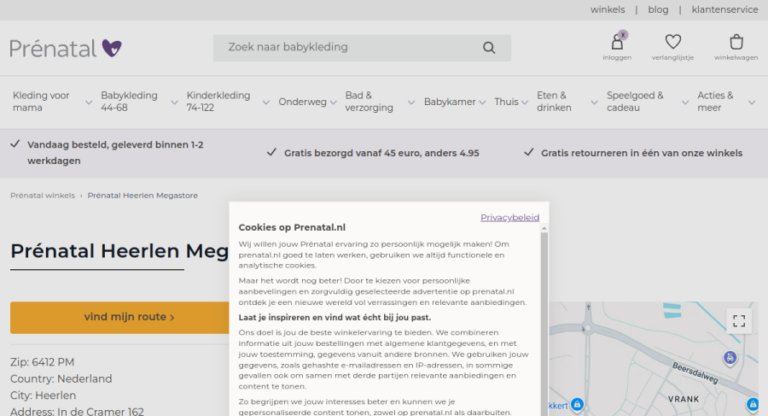Click the VRANK label on map
Image resolution: width=768 pixels, height=416 pixels.
(683, 399)
